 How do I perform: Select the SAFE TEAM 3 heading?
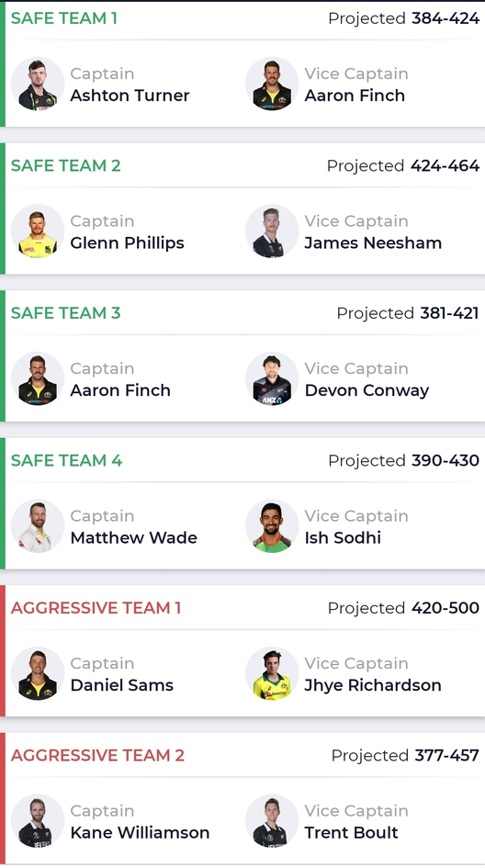point(66,313)
